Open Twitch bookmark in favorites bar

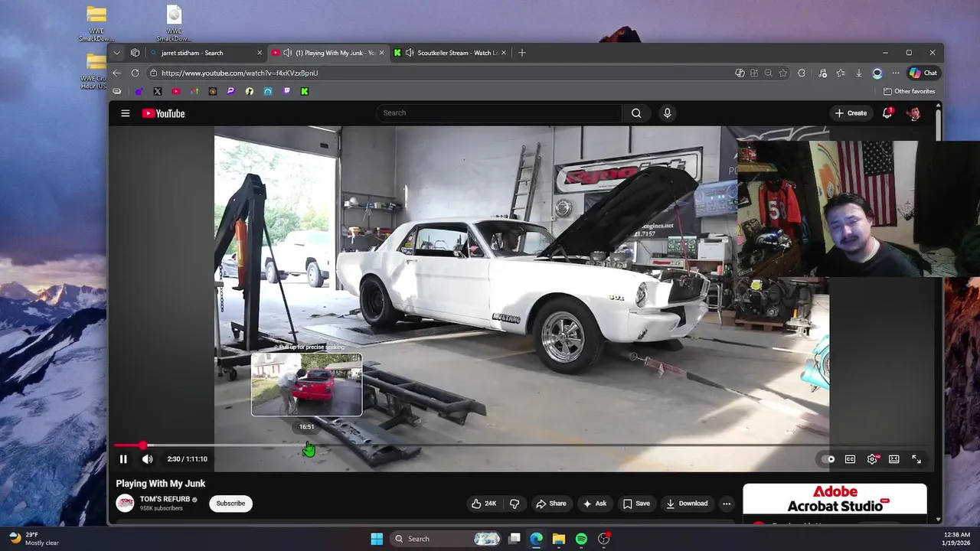tap(286, 91)
